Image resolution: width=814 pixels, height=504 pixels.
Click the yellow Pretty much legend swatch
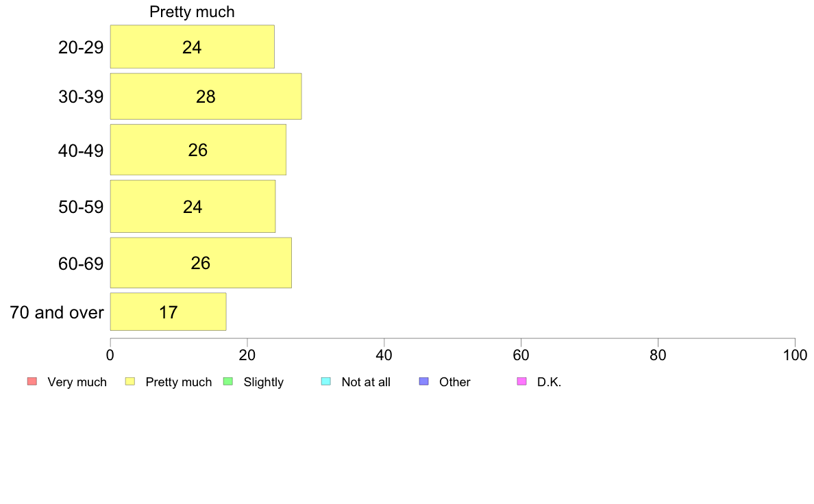pos(130,381)
